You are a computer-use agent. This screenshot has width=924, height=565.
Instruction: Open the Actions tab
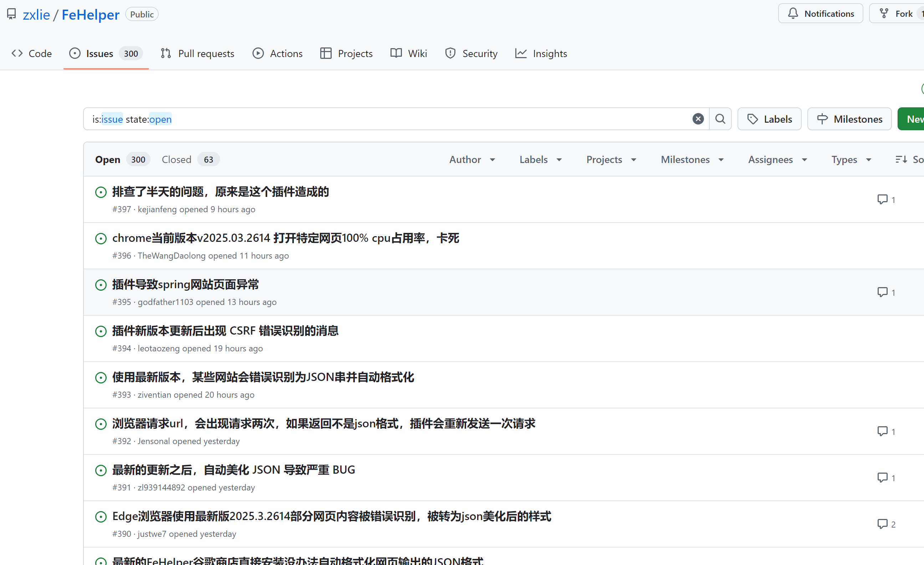(x=277, y=53)
